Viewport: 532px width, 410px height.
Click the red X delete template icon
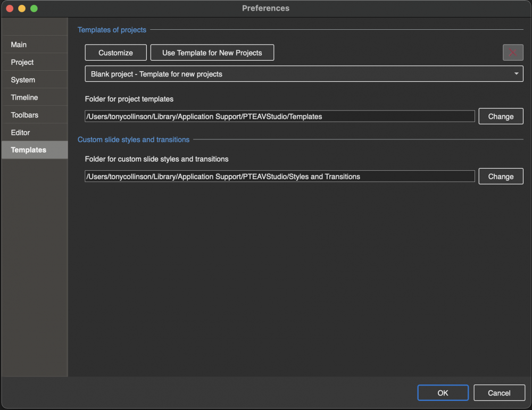coord(513,53)
